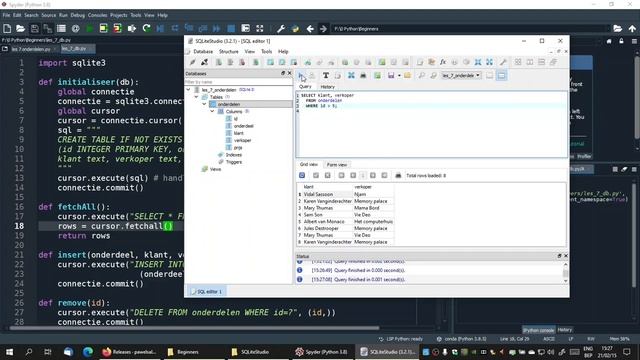
Task: Open SQLiteStudio's Tools menu
Action: click(267, 52)
